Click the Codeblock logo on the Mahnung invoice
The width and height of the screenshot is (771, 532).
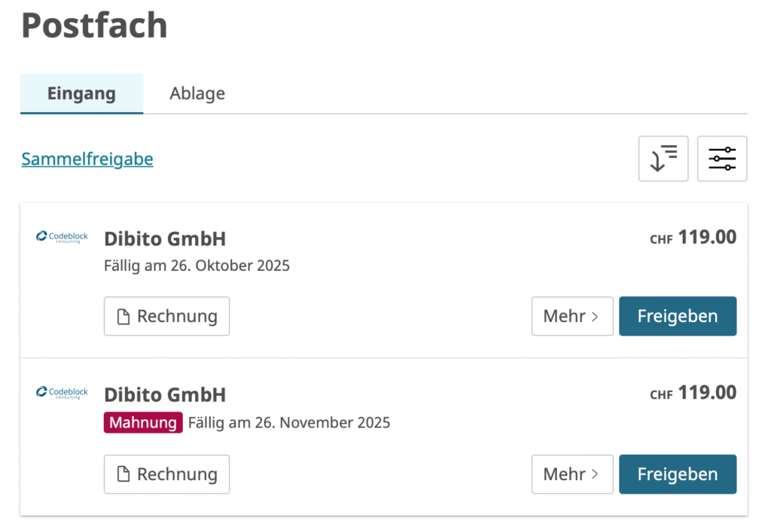click(x=62, y=393)
